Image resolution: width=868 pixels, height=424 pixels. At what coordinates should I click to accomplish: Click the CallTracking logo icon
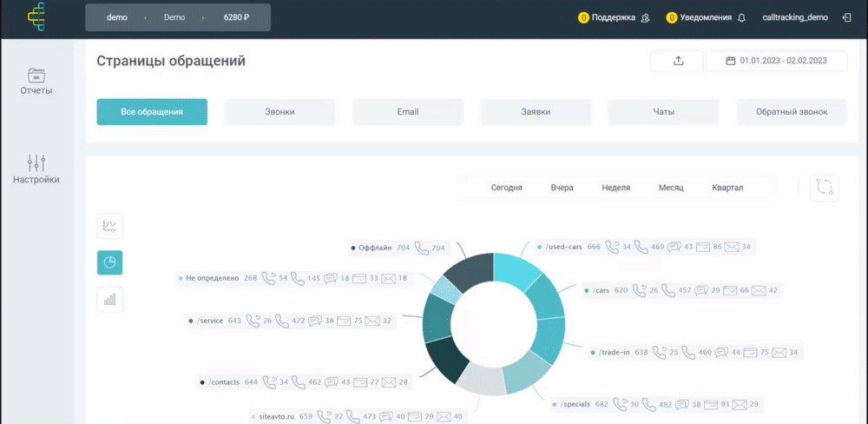click(x=36, y=17)
